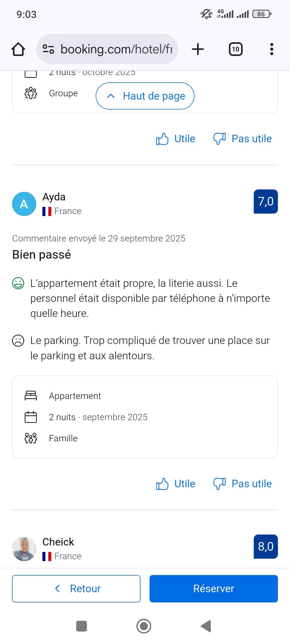This screenshot has height=644, width=290.
Task: Tap Ayda's blue avatar circle
Action: (x=24, y=204)
